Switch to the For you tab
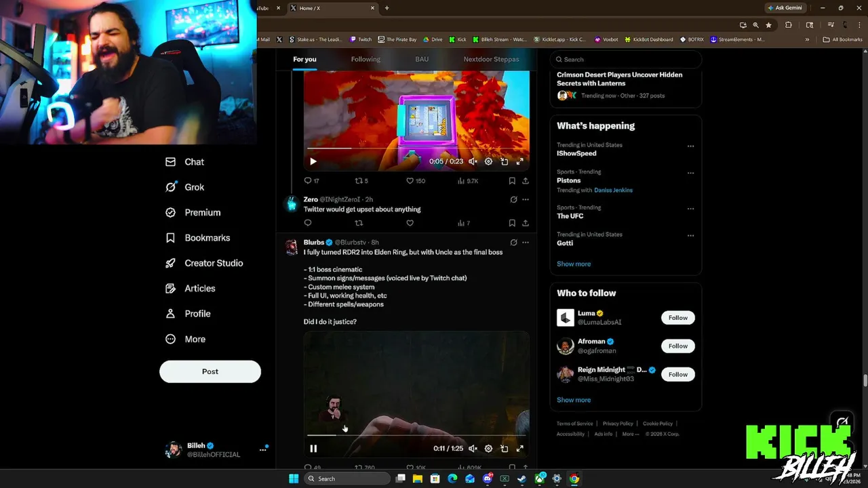868x488 pixels. point(304,59)
